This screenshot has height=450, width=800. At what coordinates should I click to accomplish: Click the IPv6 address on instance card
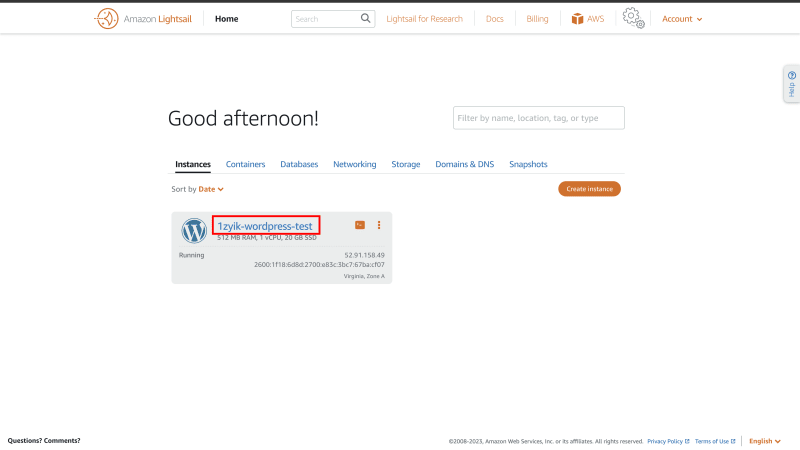tap(319, 265)
